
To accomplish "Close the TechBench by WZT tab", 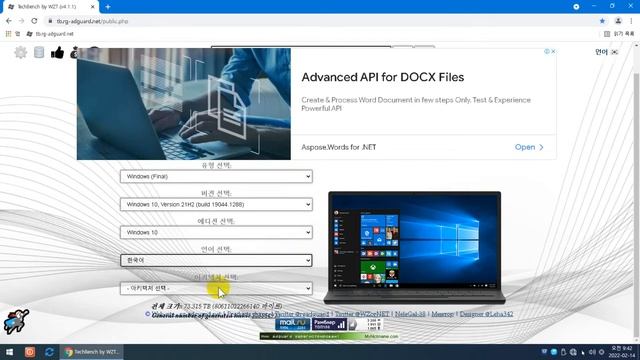I will [x=93, y=7].
